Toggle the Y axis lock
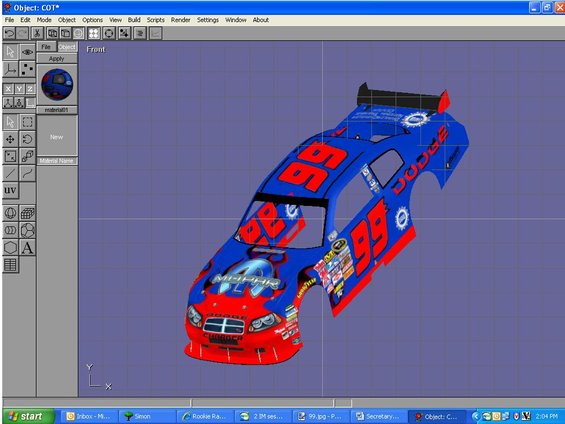The height and width of the screenshot is (424, 565). 19,89
